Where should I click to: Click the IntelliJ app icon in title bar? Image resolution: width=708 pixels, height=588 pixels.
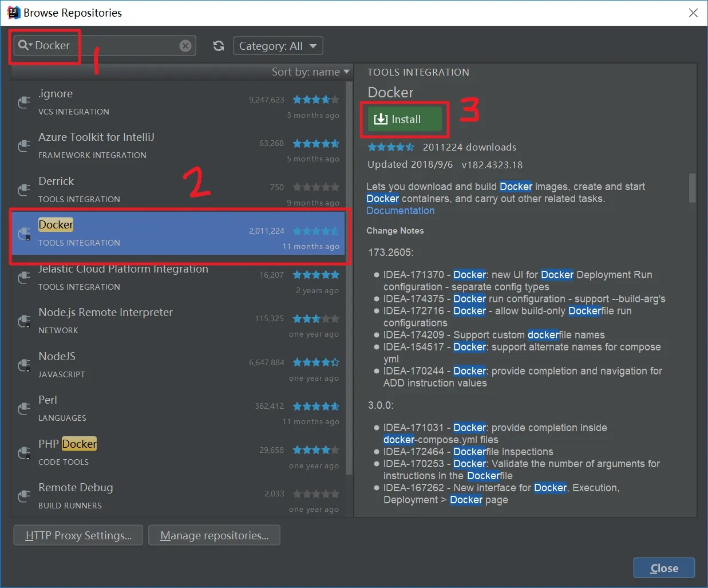[13, 13]
